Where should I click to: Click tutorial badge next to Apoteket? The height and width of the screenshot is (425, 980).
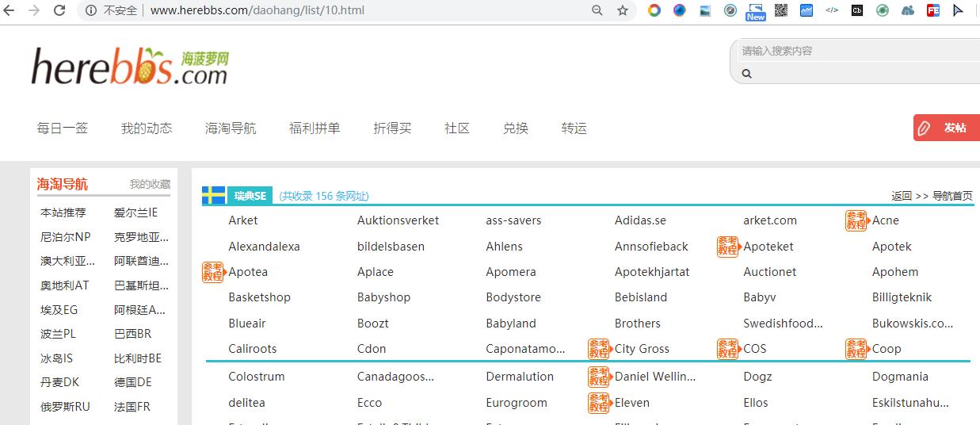(x=728, y=247)
